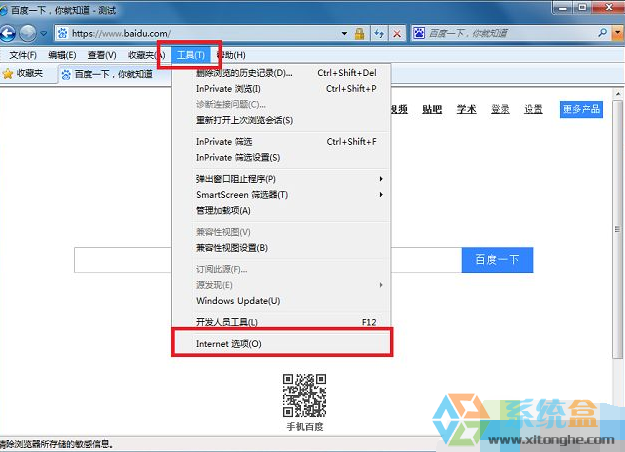The image size is (625, 452).
Task: Click the 手机百度 QR code image
Action: point(305,395)
